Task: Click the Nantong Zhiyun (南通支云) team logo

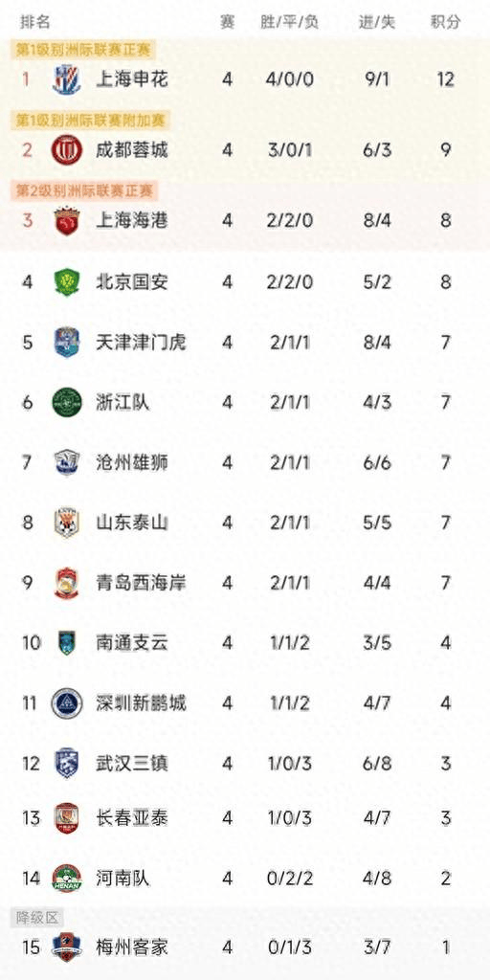Action: (67, 643)
